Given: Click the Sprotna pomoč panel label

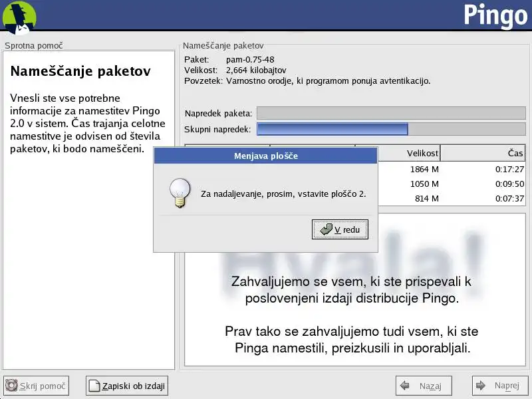Looking at the screenshot, I should point(34,45).
